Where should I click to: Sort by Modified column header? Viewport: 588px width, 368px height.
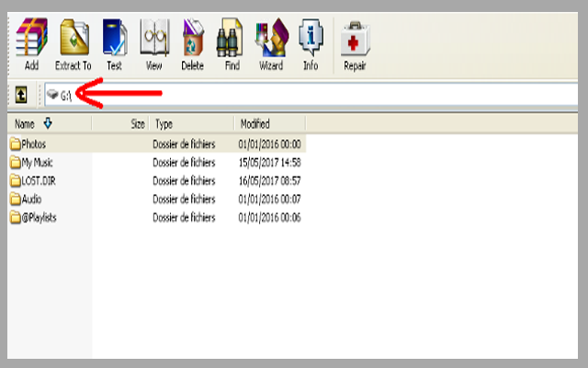click(x=255, y=124)
